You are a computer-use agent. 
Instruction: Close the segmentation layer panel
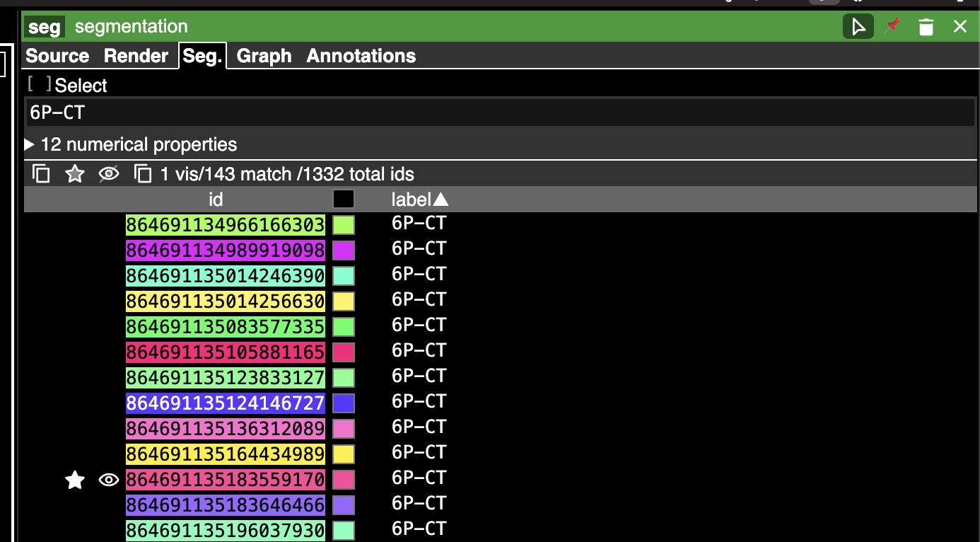(959, 27)
